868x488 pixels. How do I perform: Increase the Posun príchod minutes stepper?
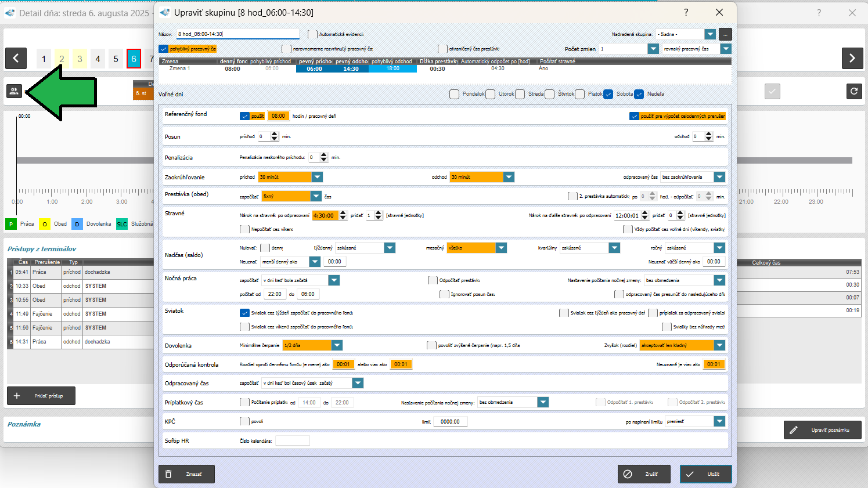(275, 134)
